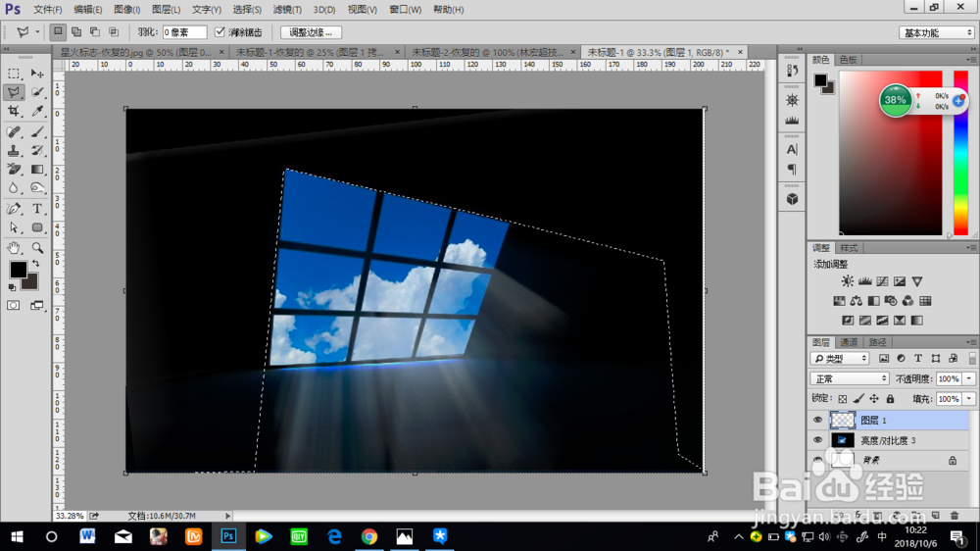
Task: Switch to the 样式 tab
Action: [849, 248]
